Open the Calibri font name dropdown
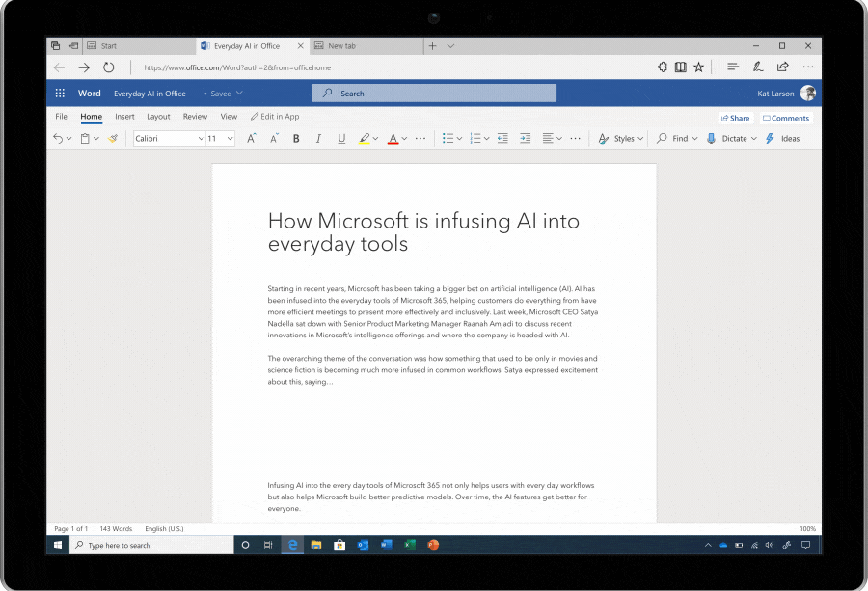Viewport: 868px width, 591px height. click(x=169, y=138)
